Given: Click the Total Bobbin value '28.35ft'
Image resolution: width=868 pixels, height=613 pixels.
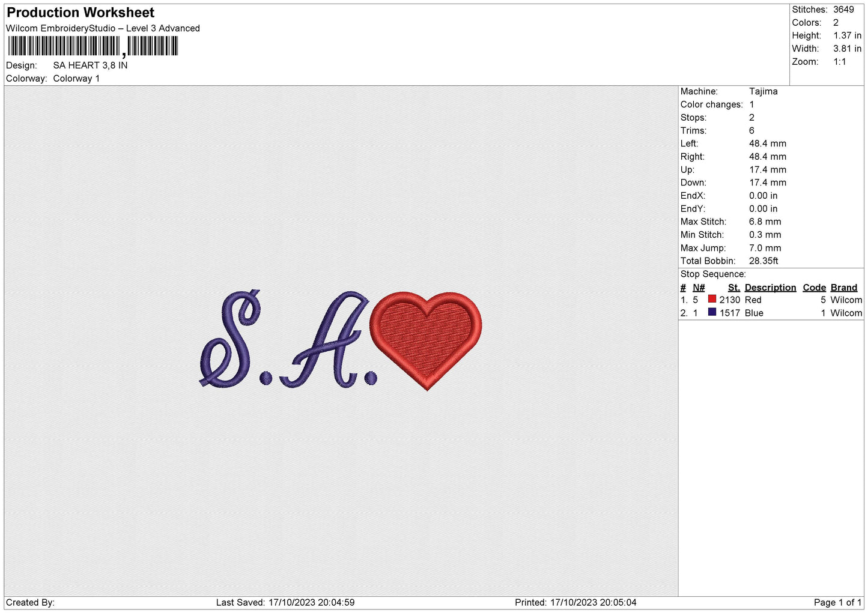Looking at the screenshot, I should (x=763, y=261).
